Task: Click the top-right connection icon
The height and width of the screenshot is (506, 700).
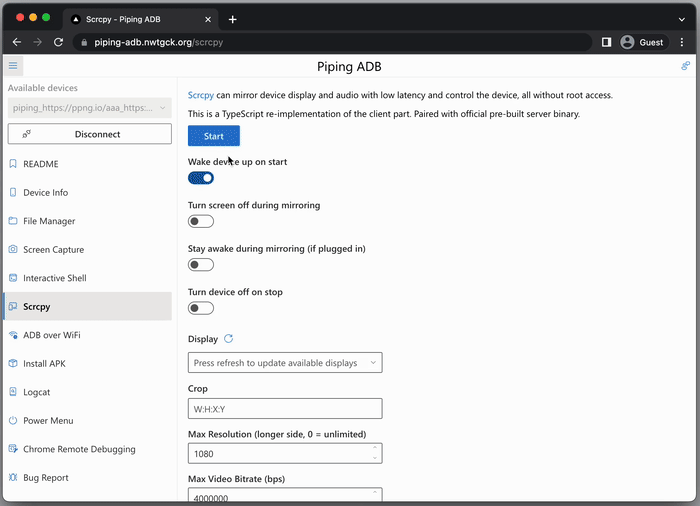Action: click(685, 66)
